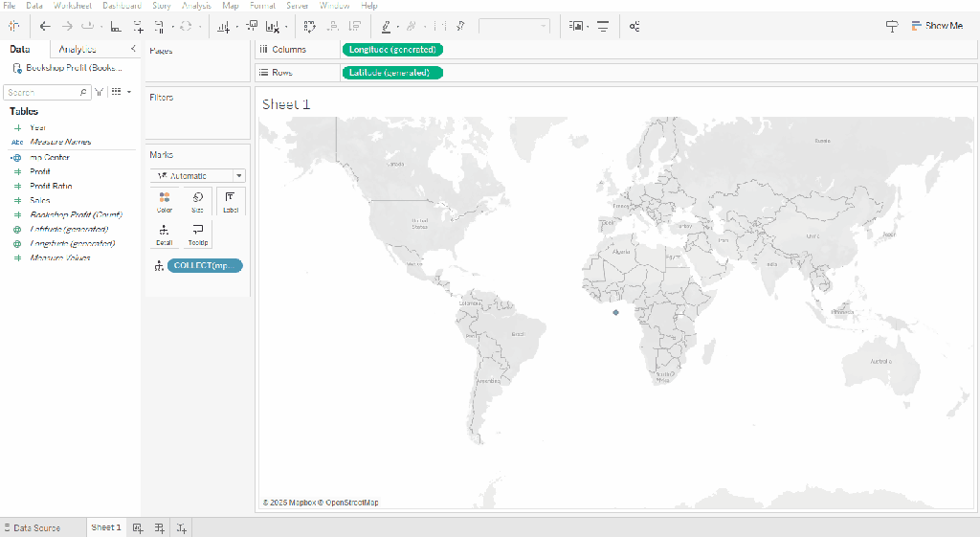Image resolution: width=980 pixels, height=537 pixels.
Task: Add a new dashboard from bottom tabs
Action: [x=160, y=527]
